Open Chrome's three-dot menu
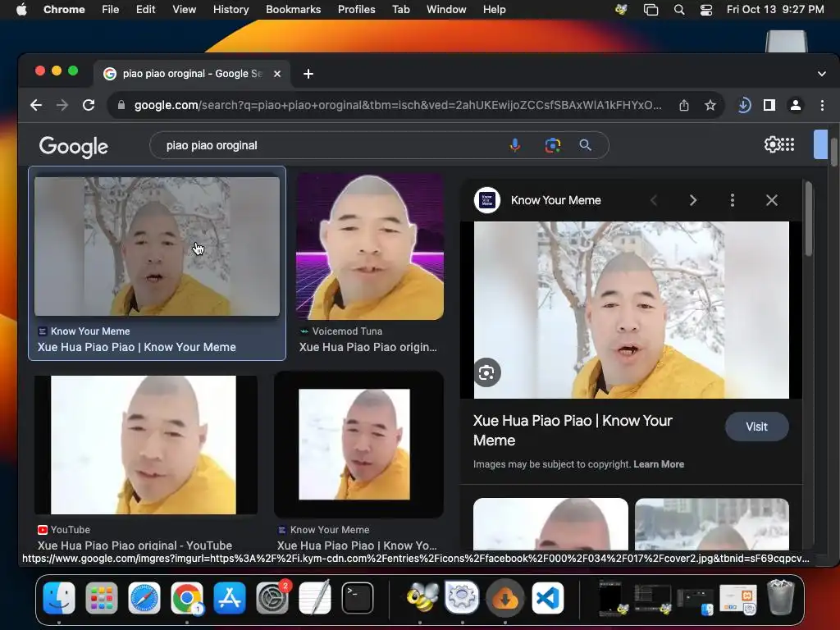 (x=822, y=105)
